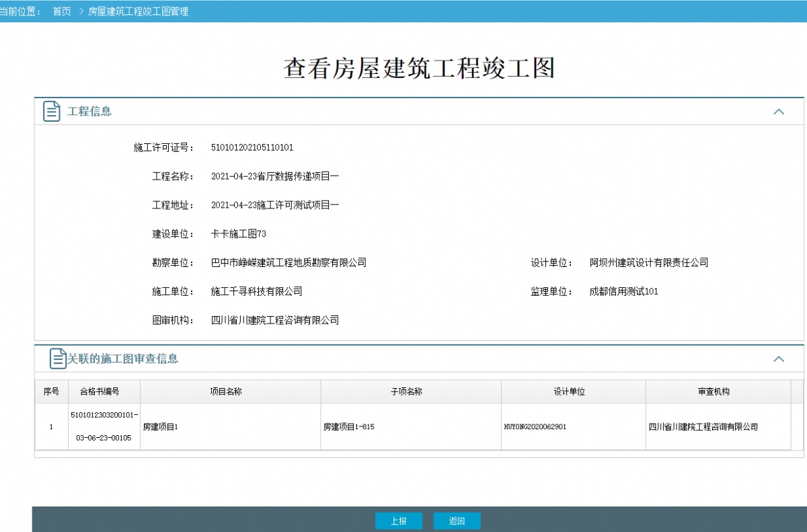Click the 房建项目1 project name cell
Viewport: 807px width, 532px height.
click(231, 426)
